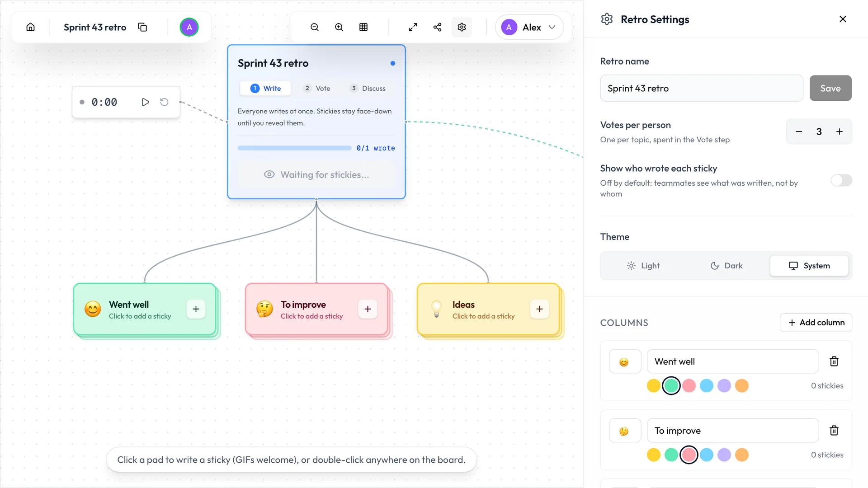This screenshot has width=868, height=488.
Task: Edit the Went well column name field
Action: click(733, 361)
